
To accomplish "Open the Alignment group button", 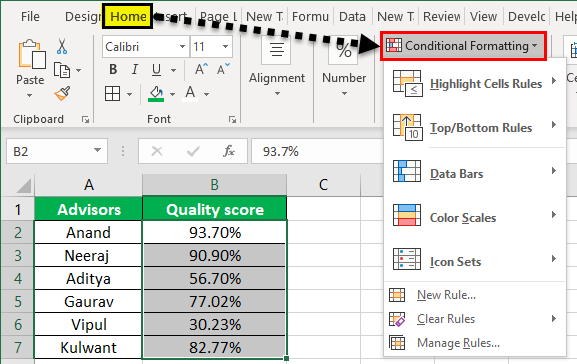I will click(x=277, y=67).
